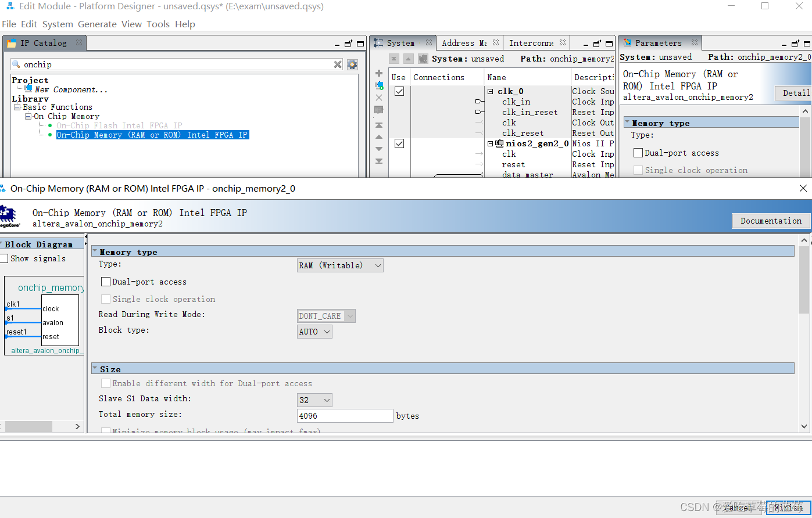The image size is (812, 518).
Task: Close the Address Map tab
Action: [496, 42]
